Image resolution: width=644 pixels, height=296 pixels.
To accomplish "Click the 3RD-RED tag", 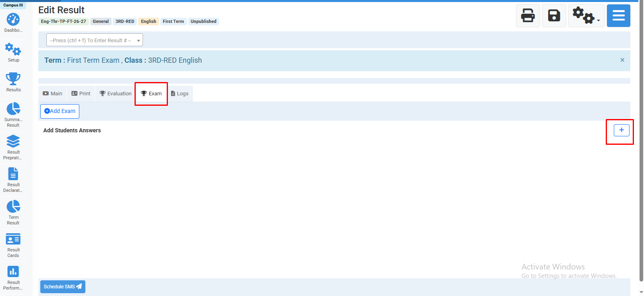I will click(125, 21).
